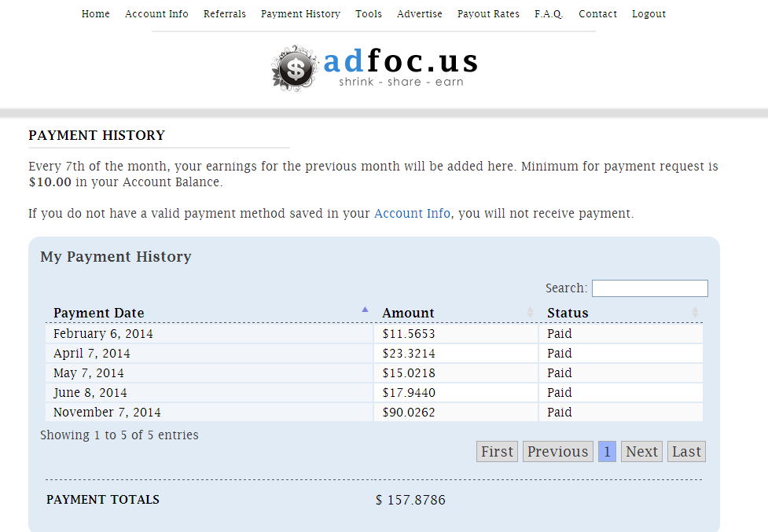
Task: Go to Account Info in top navigation
Action: (156, 14)
